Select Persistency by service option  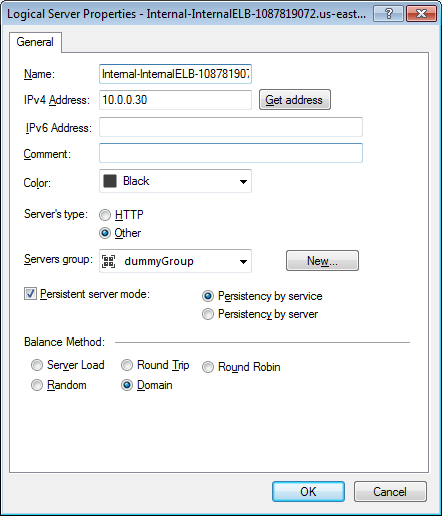tap(208, 296)
